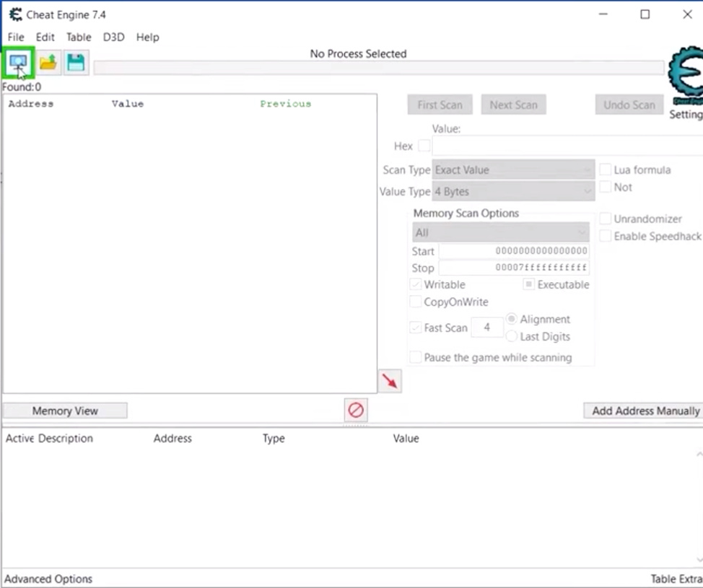Screen dimensions: 703x588
Task: Click Add Address Manually button
Action: click(645, 411)
